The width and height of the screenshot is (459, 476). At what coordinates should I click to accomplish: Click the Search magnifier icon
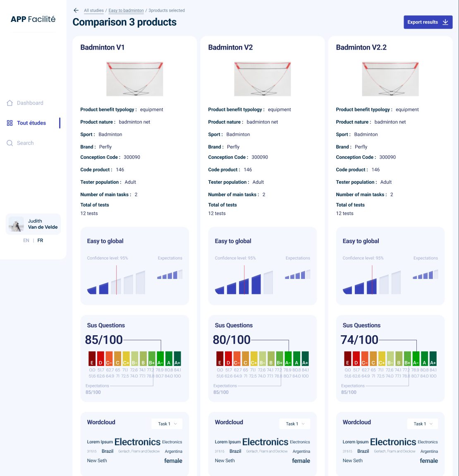[x=10, y=143]
